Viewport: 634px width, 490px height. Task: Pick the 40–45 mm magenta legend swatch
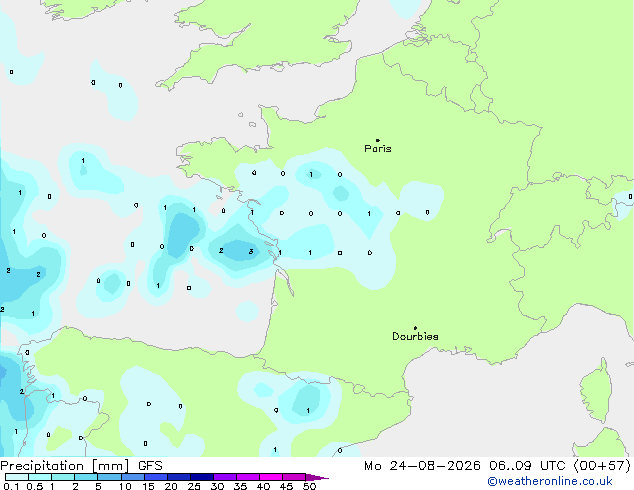tap(271, 477)
